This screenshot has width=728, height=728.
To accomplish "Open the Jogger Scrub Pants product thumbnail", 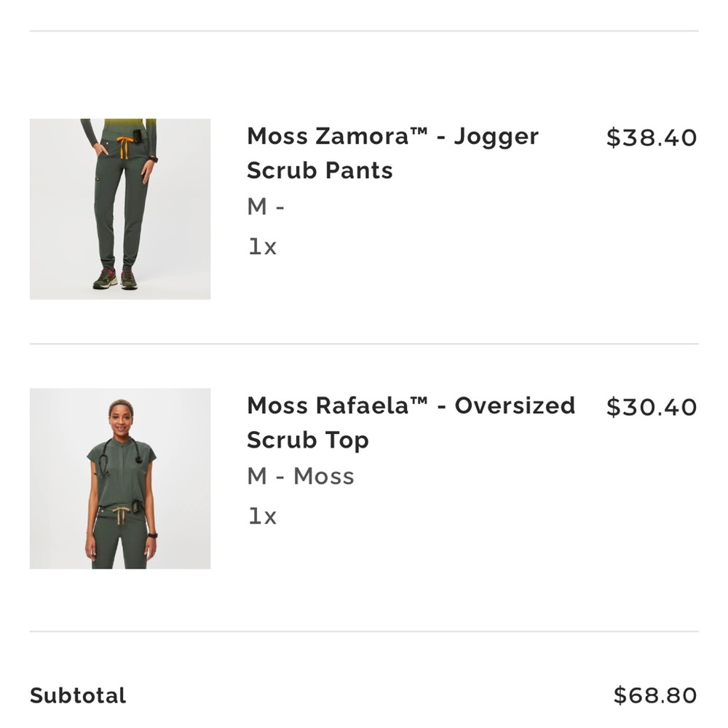I will click(120, 209).
